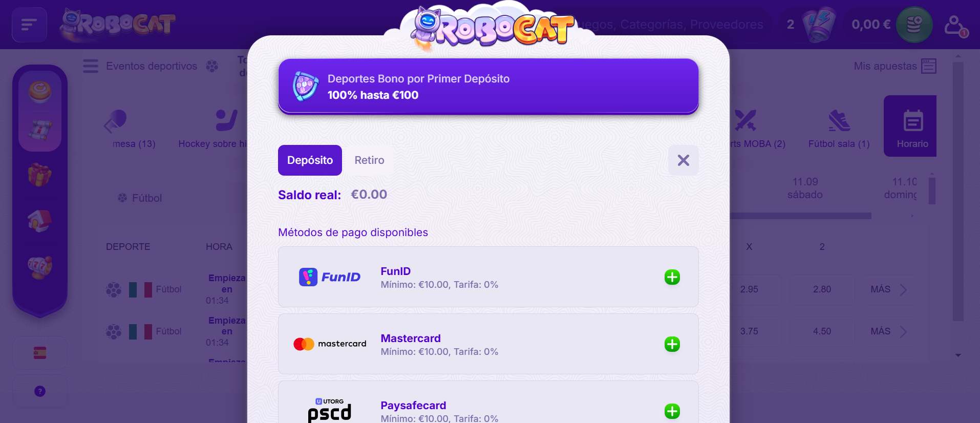Open the help question mark icon
Viewport: 980px width, 423px height.
coord(40,391)
